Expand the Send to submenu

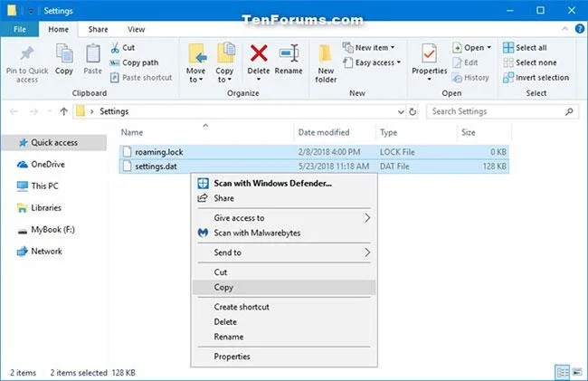283,252
